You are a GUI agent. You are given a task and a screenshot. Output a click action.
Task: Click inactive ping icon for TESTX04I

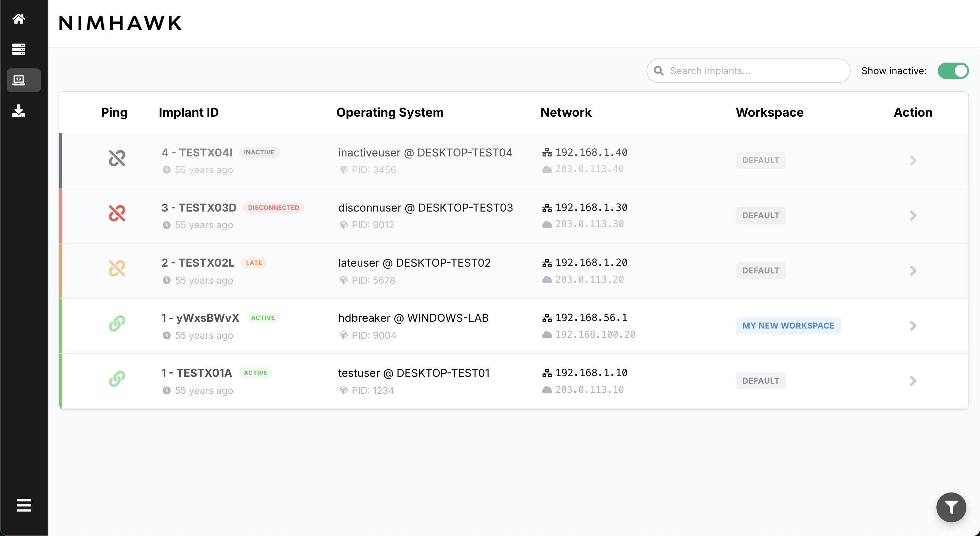coord(117,158)
